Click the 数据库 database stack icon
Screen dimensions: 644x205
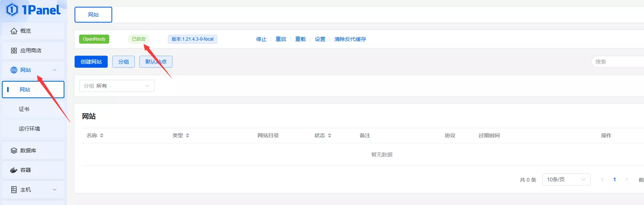(14, 150)
